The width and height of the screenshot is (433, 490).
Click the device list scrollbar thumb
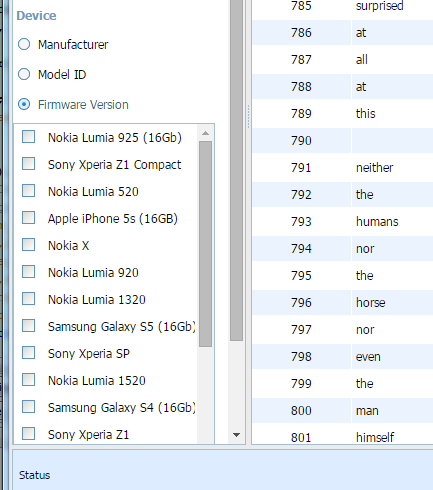click(205, 244)
